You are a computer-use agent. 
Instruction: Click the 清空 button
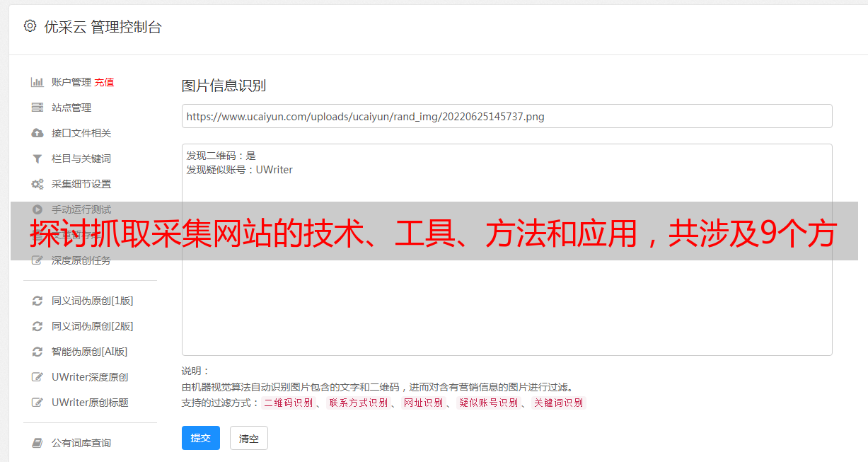249,438
